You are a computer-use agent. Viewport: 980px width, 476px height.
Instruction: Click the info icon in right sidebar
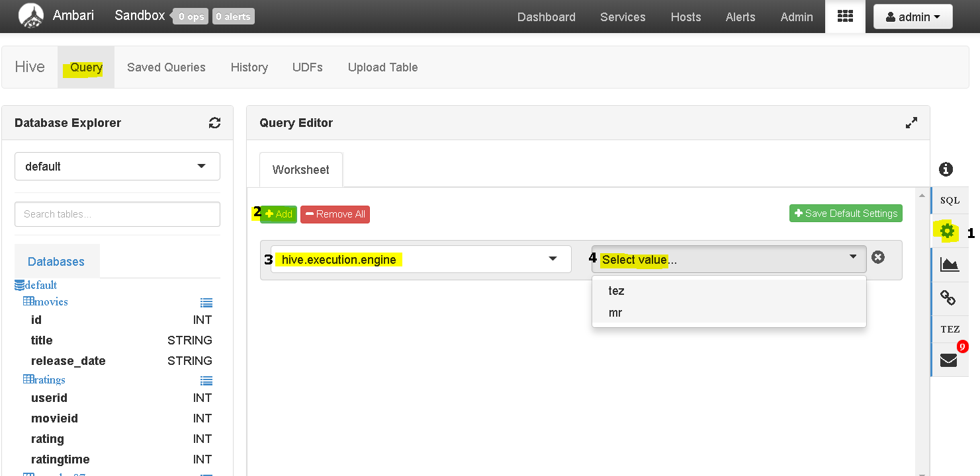coord(946,169)
